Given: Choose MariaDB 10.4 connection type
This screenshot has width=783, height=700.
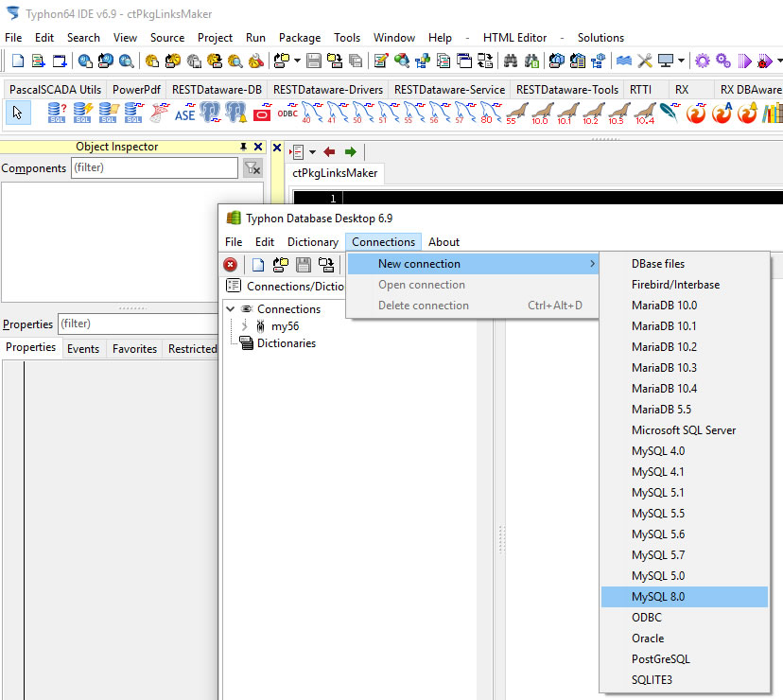Looking at the screenshot, I should click(684, 388).
